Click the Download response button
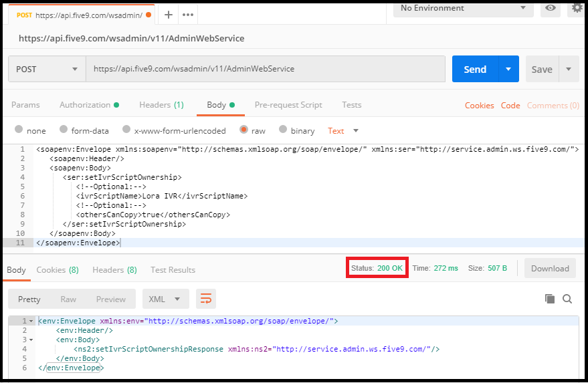This screenshot has height=383, width=588. point(550,268)
